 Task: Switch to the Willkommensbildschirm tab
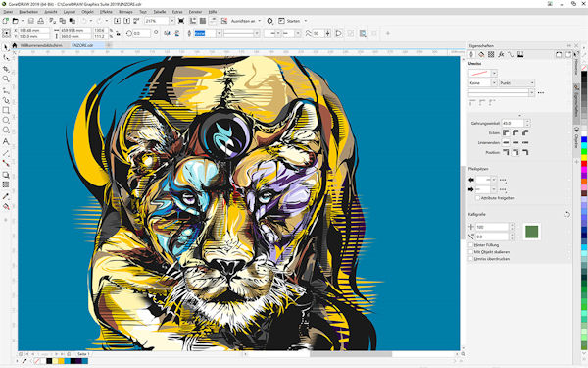pos(41,45)
